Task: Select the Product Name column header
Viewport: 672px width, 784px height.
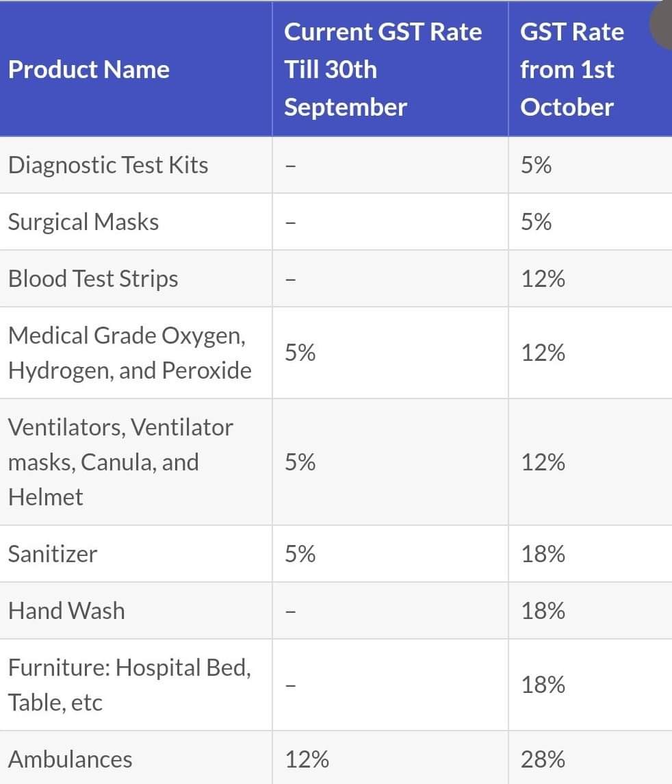Action: [x=89, y=70]
